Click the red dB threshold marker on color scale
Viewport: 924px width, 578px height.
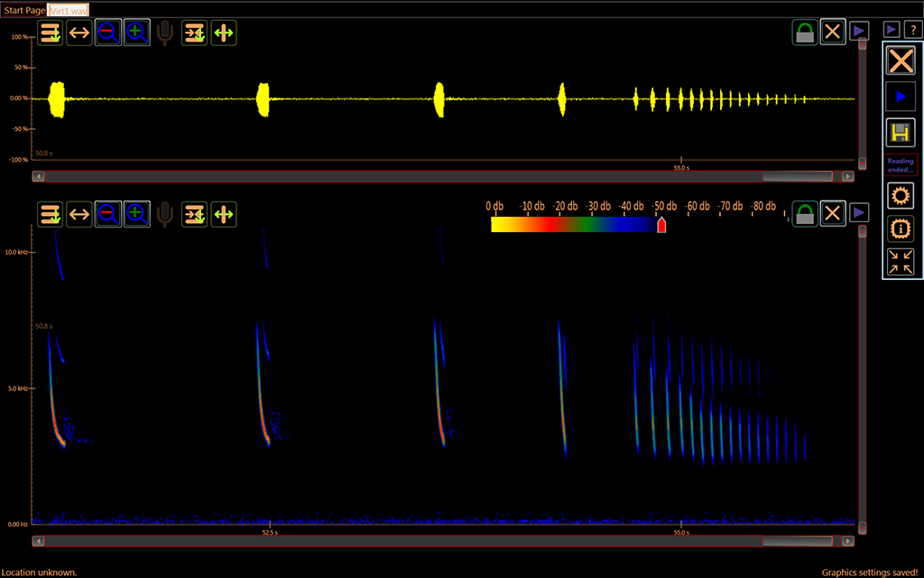(x=661, y=225)
